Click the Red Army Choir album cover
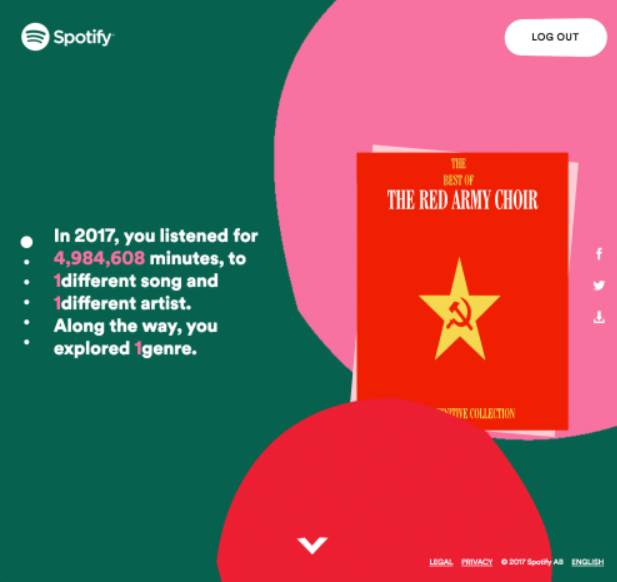Screen dimensions: 617x582 click(x=462, y=291)
